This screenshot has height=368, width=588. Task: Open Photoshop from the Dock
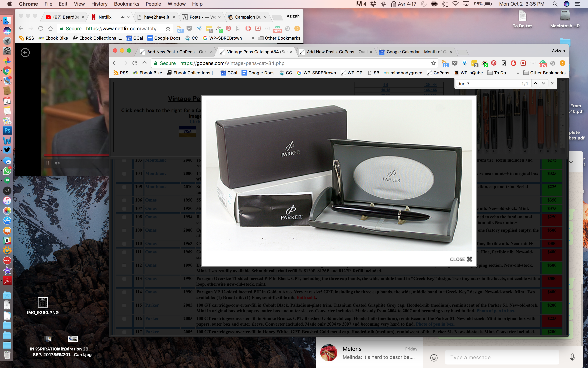point(7,130)
